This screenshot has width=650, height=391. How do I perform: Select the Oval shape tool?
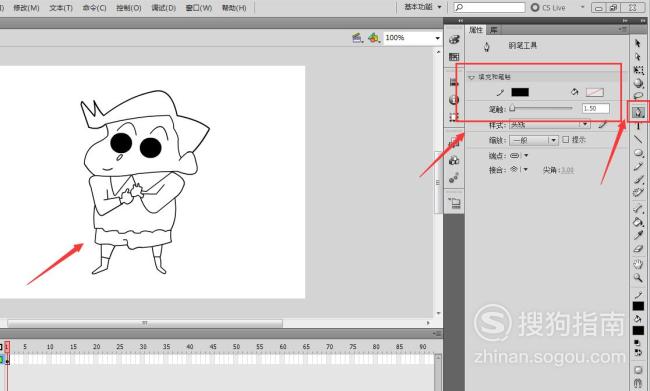638,153
